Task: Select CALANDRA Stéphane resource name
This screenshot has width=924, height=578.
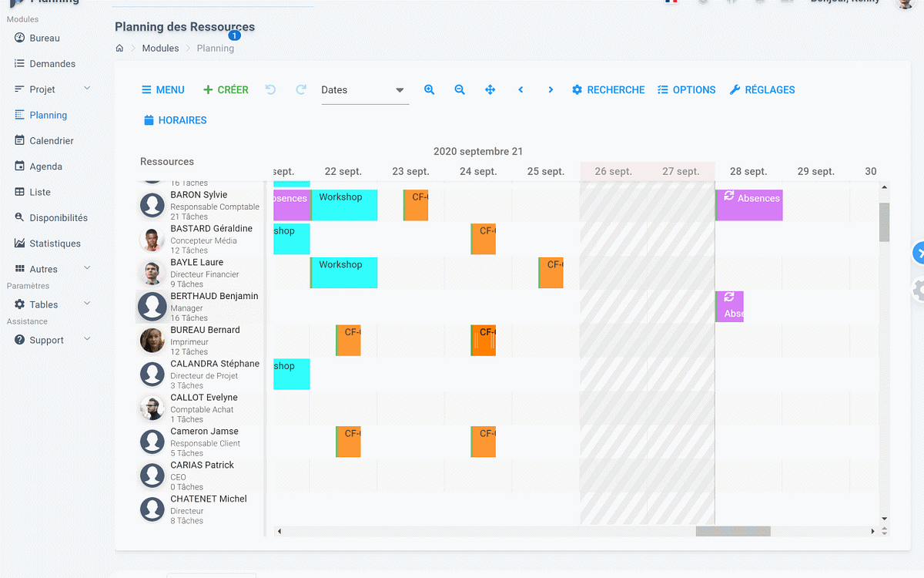Action: (215, 364)
